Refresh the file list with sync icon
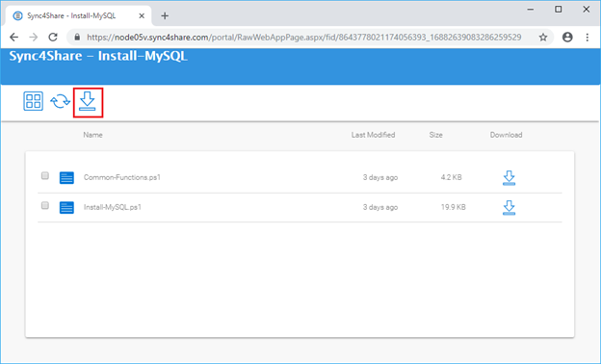Image resolution: width=601 pixels, height=364 pixels. coord(60,101)
